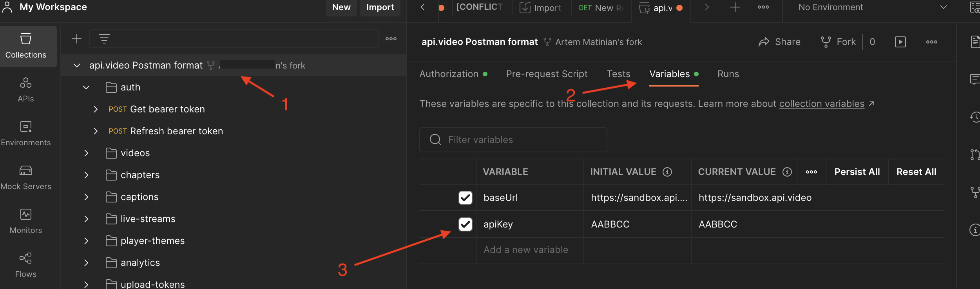Open comments icon in right sidebar
This screenshot has width=980, height=289.
(x=975, y=79)
